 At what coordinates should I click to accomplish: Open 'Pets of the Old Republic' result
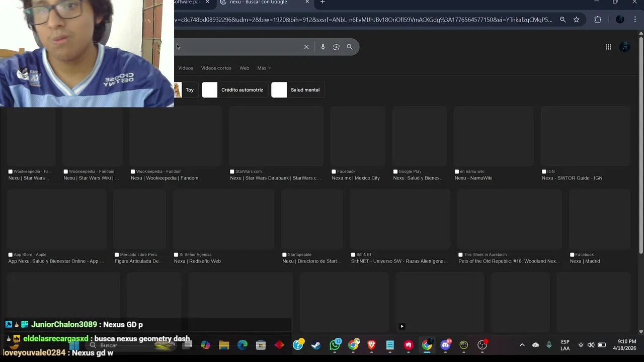coord(508,261)
